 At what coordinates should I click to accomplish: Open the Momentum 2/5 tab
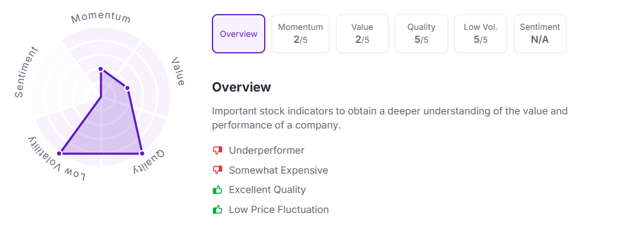coord(301,33)
